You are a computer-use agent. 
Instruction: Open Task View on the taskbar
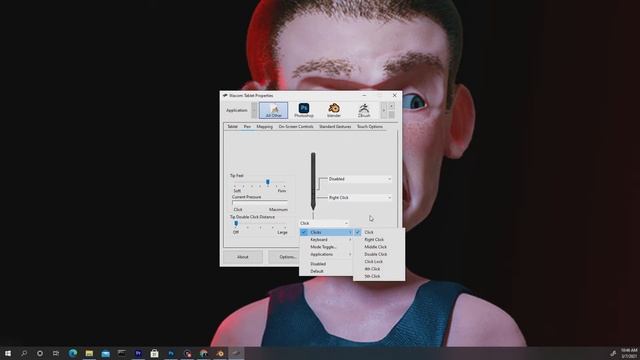(56, 353)
